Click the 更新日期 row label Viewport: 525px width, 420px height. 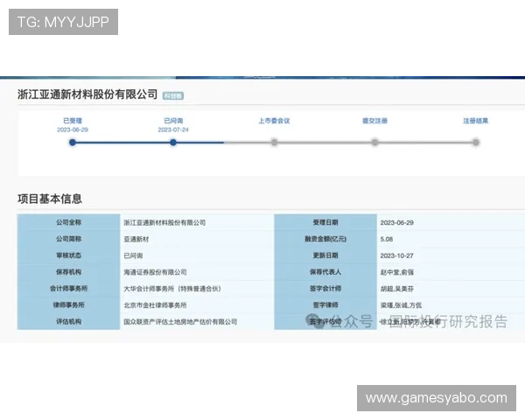pyautogui.click(x=325, y=255)
